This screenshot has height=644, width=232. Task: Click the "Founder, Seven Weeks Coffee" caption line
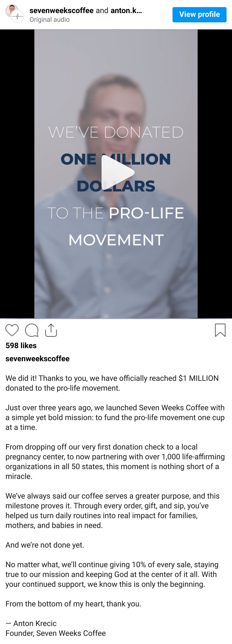coord(56,633)
